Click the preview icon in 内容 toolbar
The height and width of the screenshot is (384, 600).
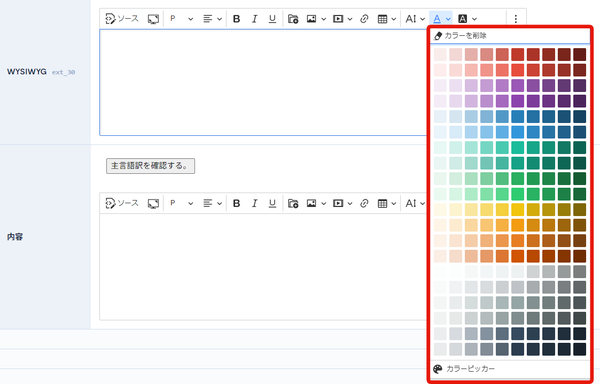pyautogui.click(x=153, y=203)
